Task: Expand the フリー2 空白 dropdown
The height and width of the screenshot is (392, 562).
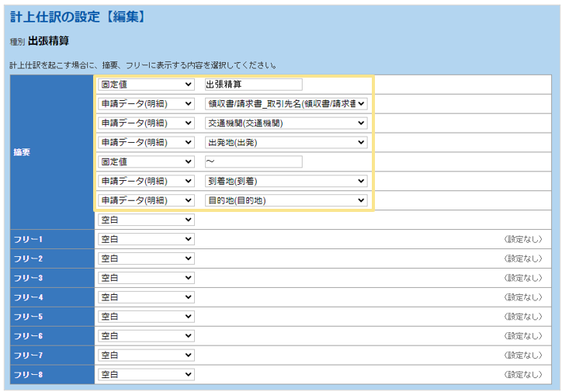Action: [146, 258]
